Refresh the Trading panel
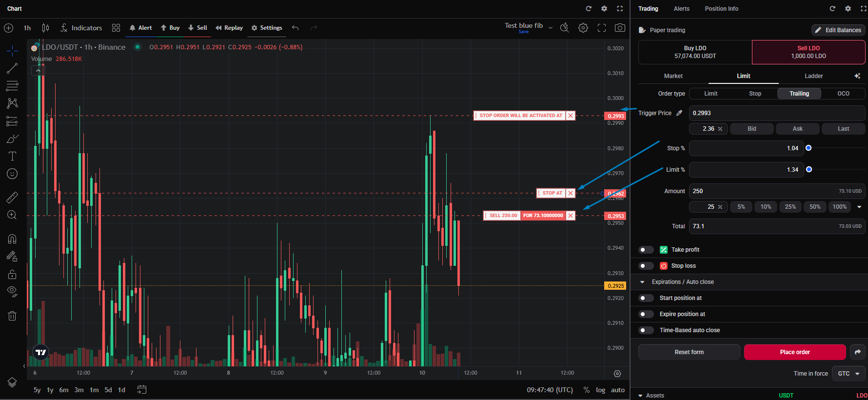This screenshot has height=400, width=868. coord(832,9)
